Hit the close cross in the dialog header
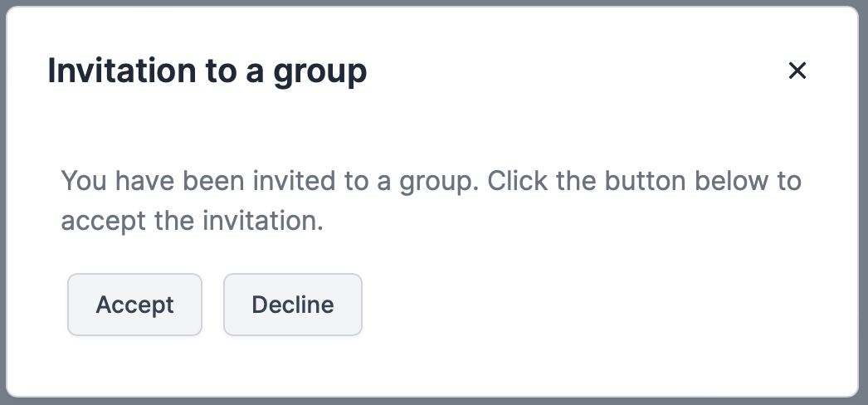Image resolution: width=868 pixels, height=405 pixels. [x=797, y=71]
